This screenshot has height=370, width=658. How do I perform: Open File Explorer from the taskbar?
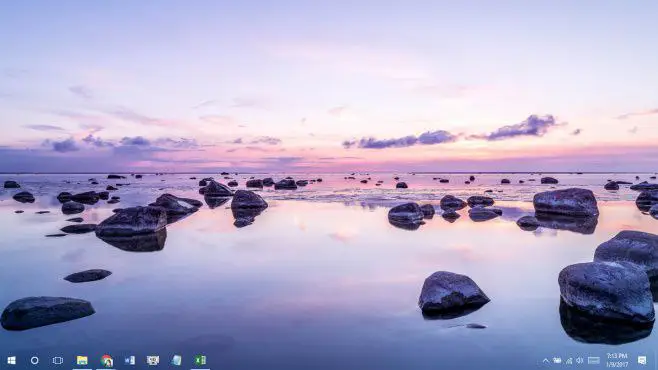coord(82,360)
